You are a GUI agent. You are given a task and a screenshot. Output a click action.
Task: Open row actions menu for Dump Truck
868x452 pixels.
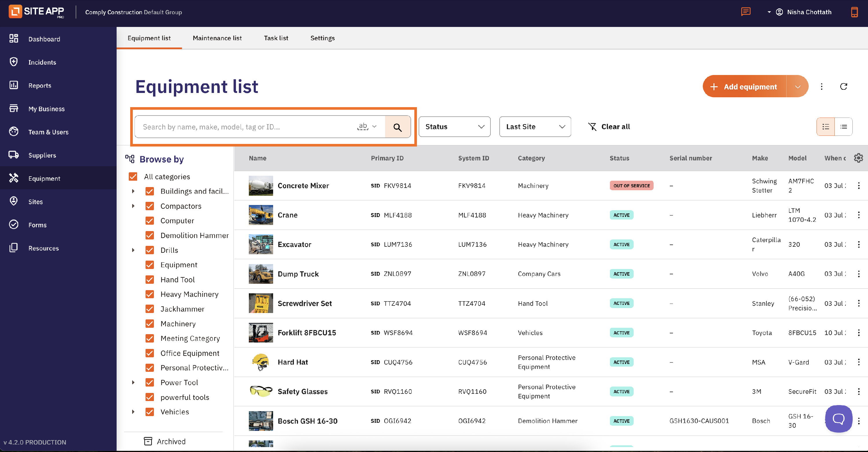point(858,274)
